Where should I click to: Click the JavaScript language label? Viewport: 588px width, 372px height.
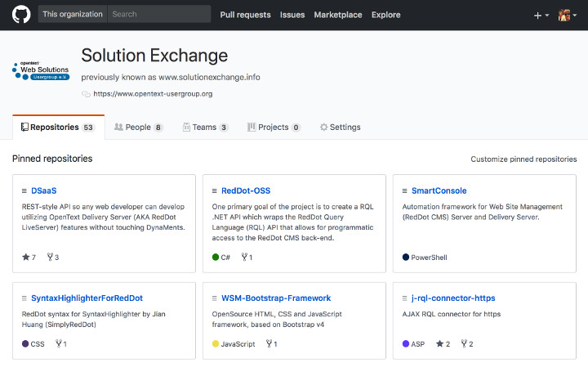click(x=238, y=344)
